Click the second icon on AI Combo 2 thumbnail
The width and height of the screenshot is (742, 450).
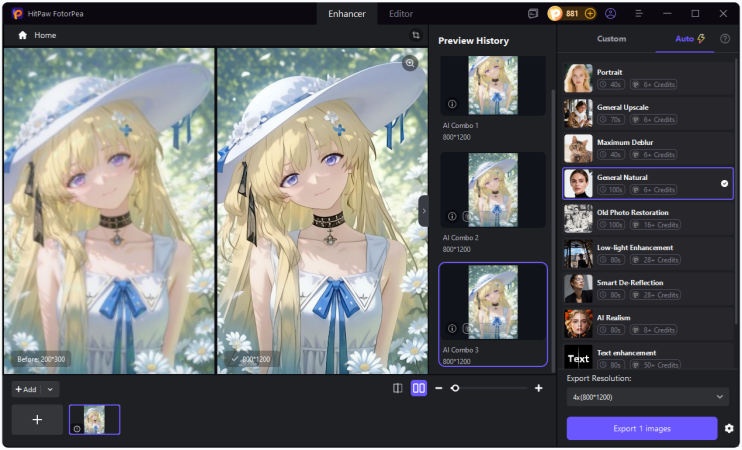(465, 216)
